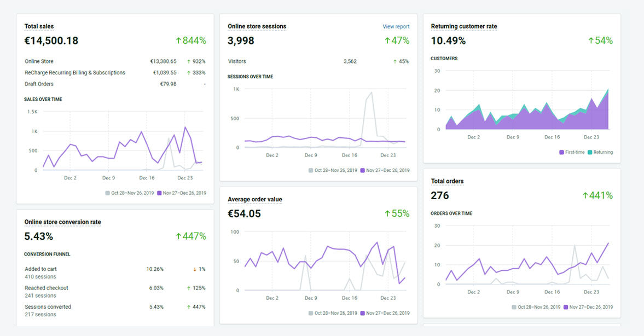Click the 241 sessions text
The width and height of the screenshot is (644, 336).
click(40, 296)
